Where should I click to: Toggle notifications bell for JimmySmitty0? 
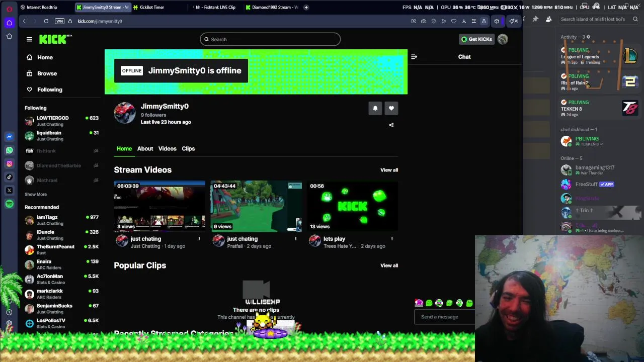coord(375,108)
